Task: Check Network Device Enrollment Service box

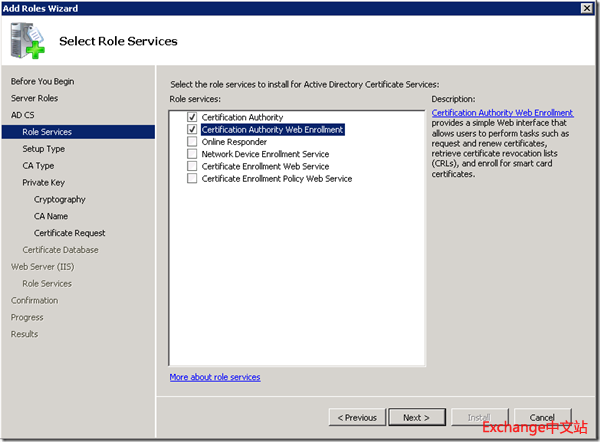Action: [192, 154]
